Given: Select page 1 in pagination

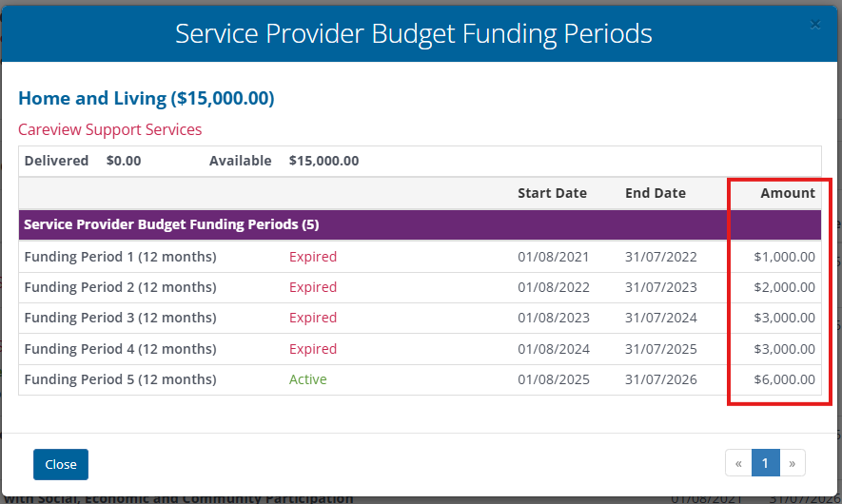Looking at the screenshot, I should pyautogui.click(x=765, y=463).
